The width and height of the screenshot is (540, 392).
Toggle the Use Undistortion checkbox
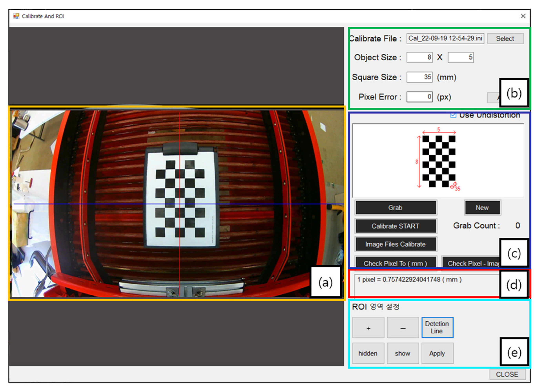click(x=453, y=116)
